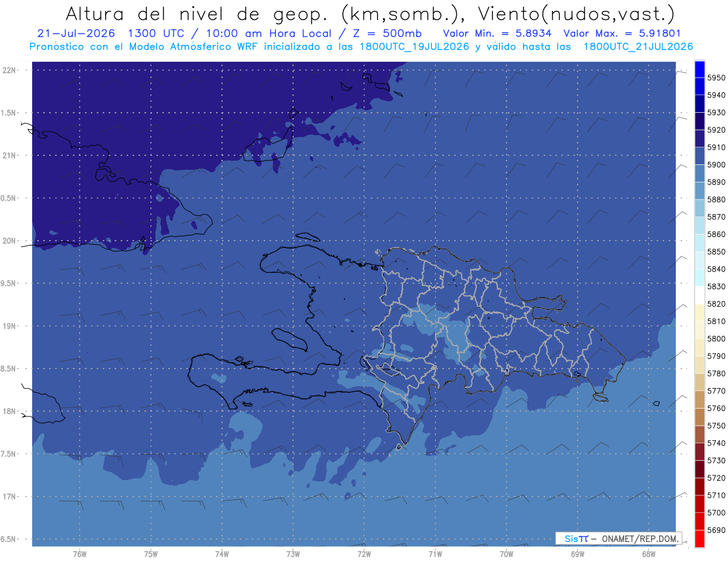The image size is (728, 562).
Task: Click the '5800' legend value
Action: tap(716, 338)
